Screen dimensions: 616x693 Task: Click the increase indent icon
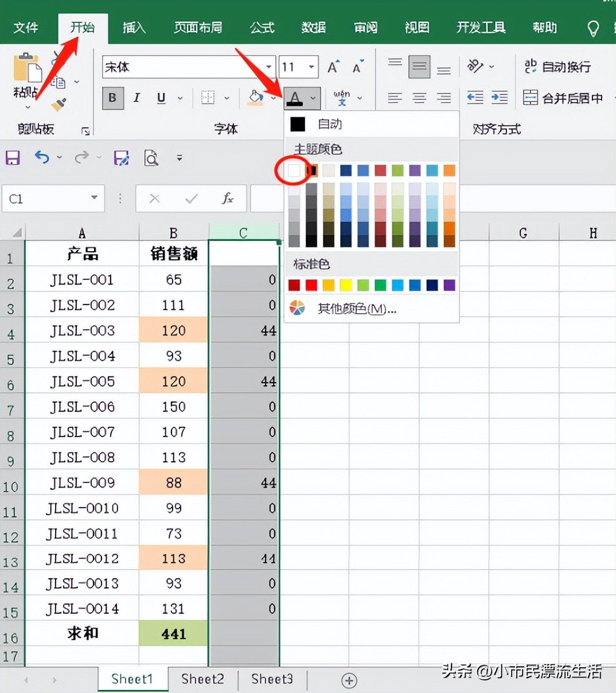[500, 98]
